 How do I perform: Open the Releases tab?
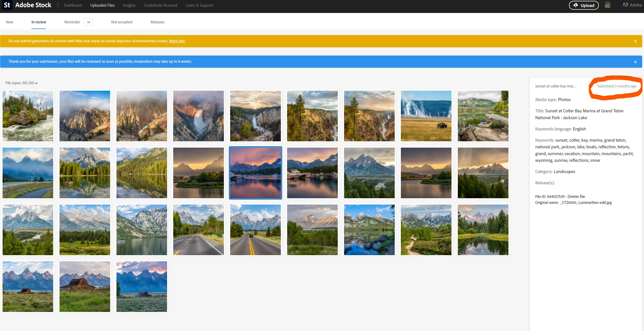pyautogui.click(x=157, y=22)
